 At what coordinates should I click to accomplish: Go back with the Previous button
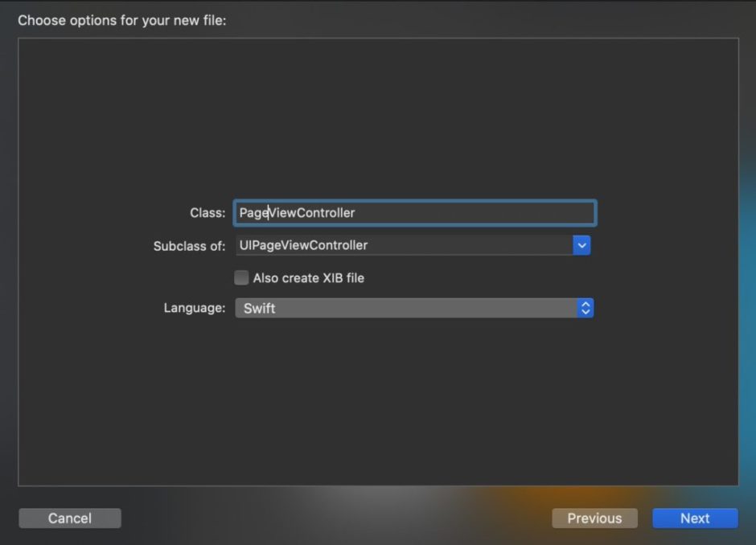594,518
